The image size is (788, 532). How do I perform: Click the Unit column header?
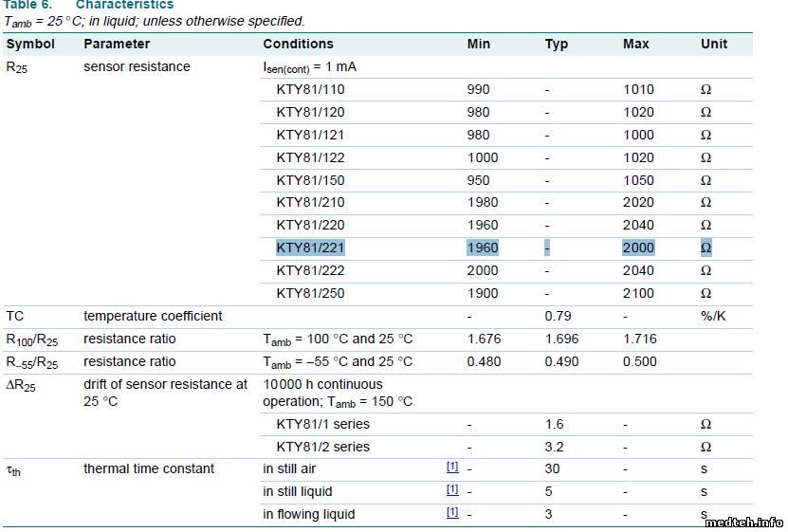click(x=714, y=44)
